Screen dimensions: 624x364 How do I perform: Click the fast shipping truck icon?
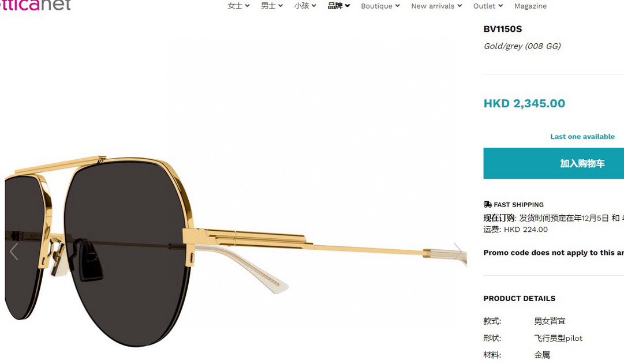(x=488, y=204)
